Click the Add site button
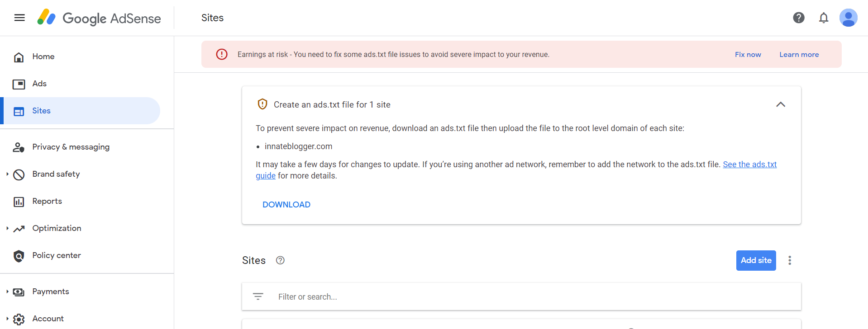Viewport: 868px width, 329px height. [756, 260]
